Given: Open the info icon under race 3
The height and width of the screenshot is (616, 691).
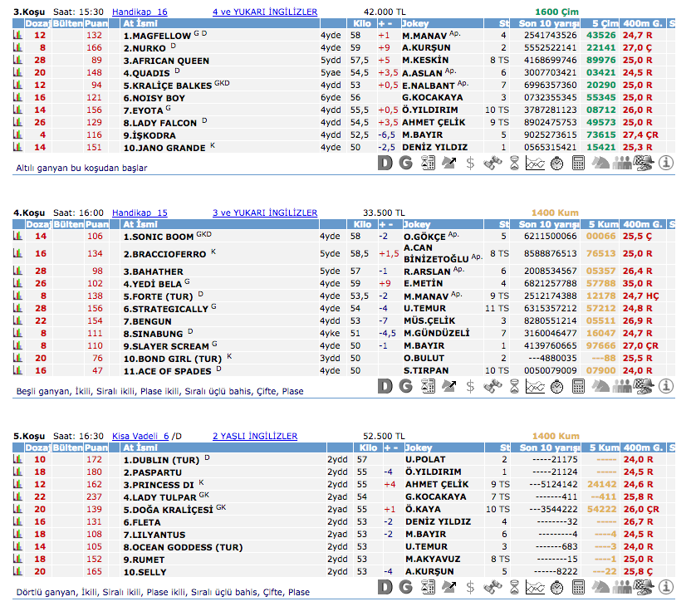Looking at the screenshot, I should tap(665, 164).
